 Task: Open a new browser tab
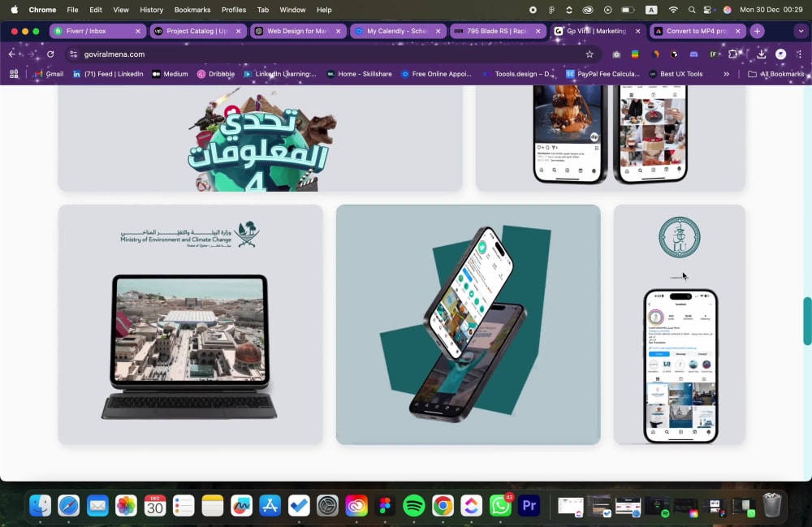tap(757, 31)
